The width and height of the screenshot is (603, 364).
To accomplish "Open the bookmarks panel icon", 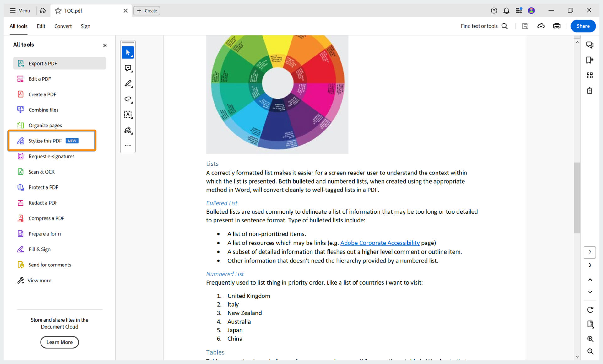I will [x=589, y=60].
